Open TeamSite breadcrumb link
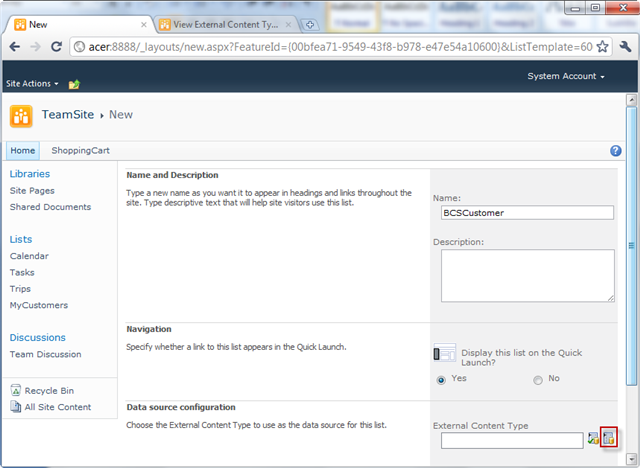 click(x=68, y=115)
